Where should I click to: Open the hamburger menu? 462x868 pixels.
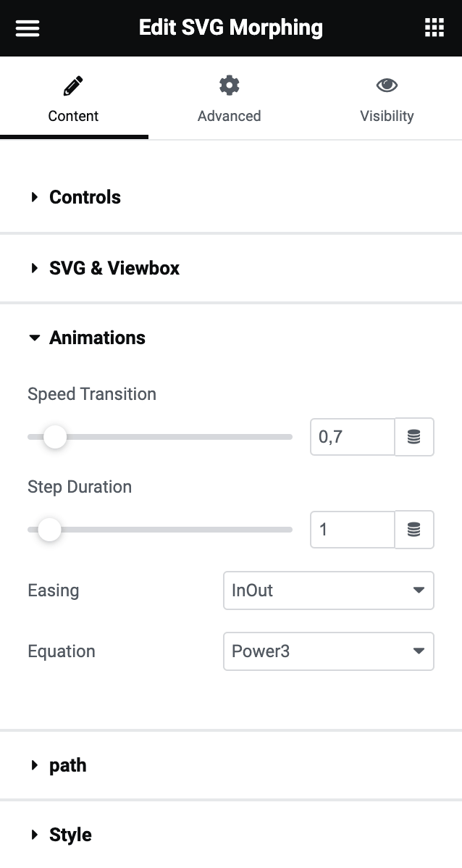28,28
